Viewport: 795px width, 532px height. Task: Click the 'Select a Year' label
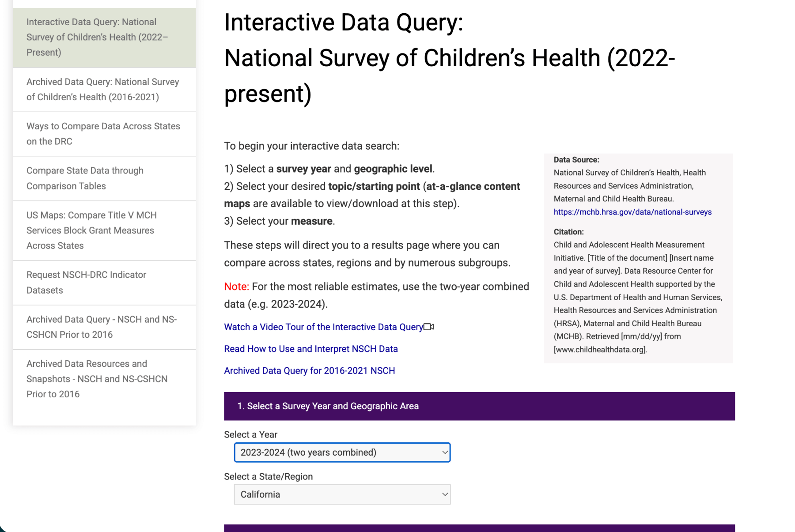(251, 434)
